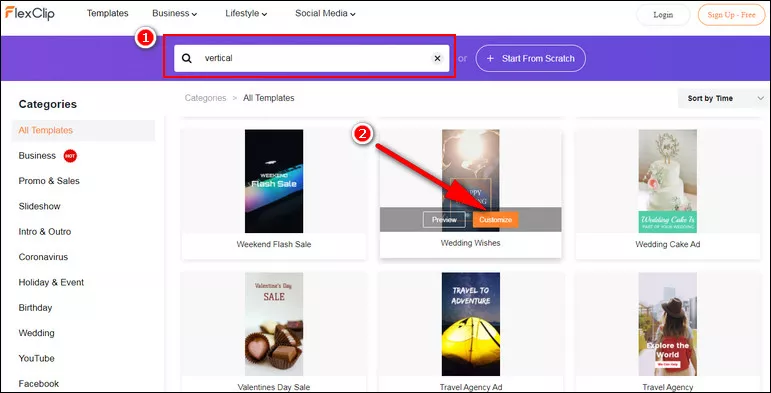The width and height of the screenshot is (771, 393).
Task: Expand the Social Media dropdown menu
Action: (325, 13)
